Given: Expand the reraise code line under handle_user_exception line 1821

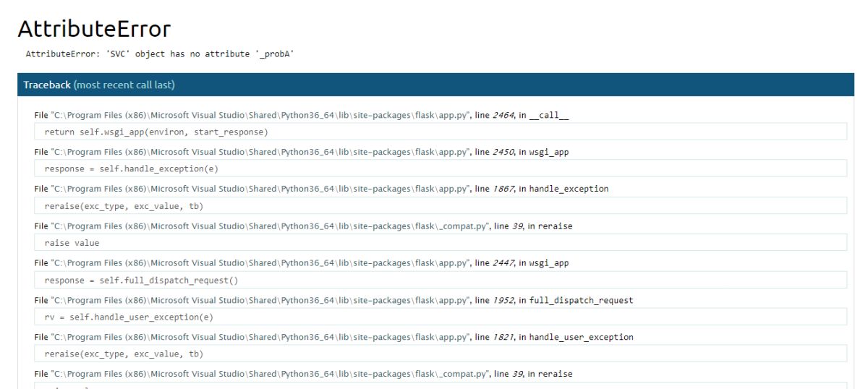Looking at the screenshot, I should click(441, 354).
